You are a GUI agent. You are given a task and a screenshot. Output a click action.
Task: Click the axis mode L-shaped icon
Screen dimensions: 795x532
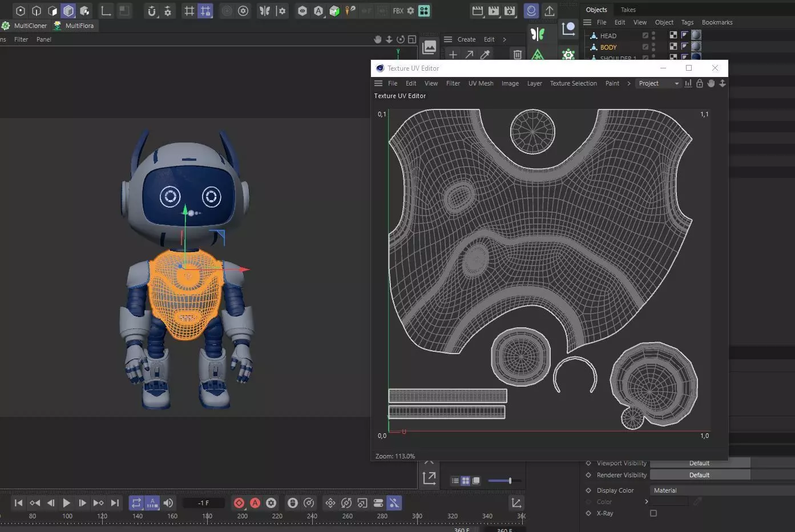point(106,11)
